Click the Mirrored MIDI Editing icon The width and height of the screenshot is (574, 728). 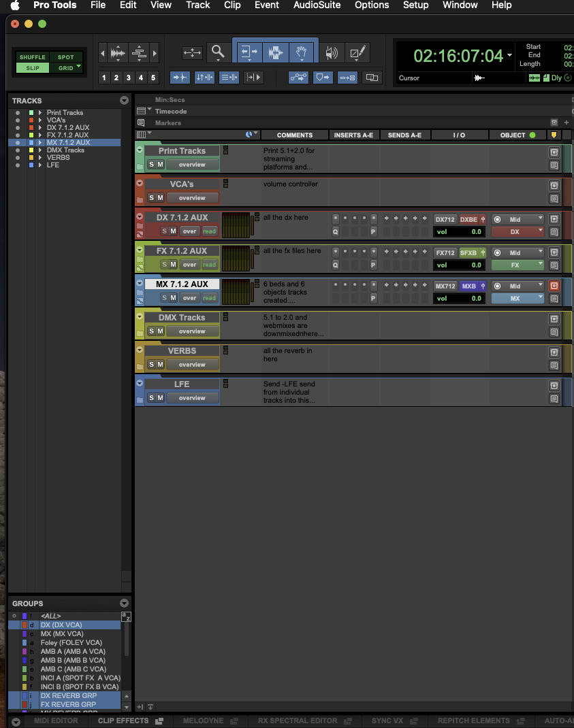pyautogui.click(x=348, y=78)
